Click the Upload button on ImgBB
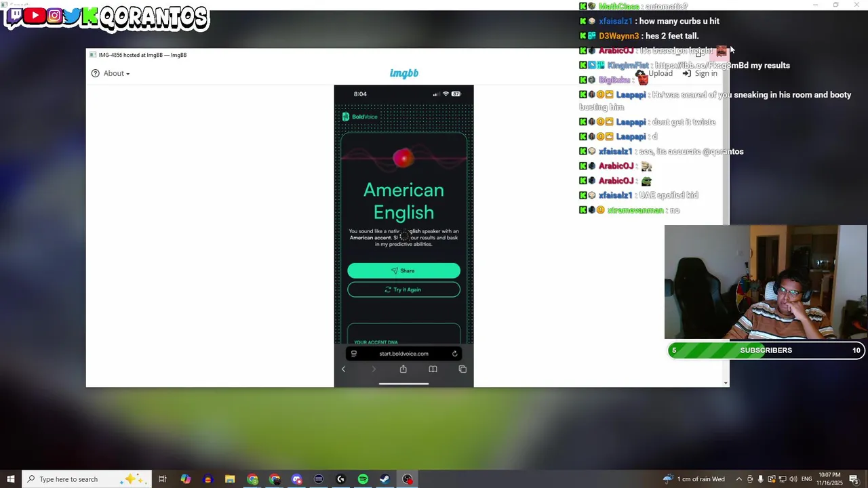This screenshot has width=868, height=488. 654,73
